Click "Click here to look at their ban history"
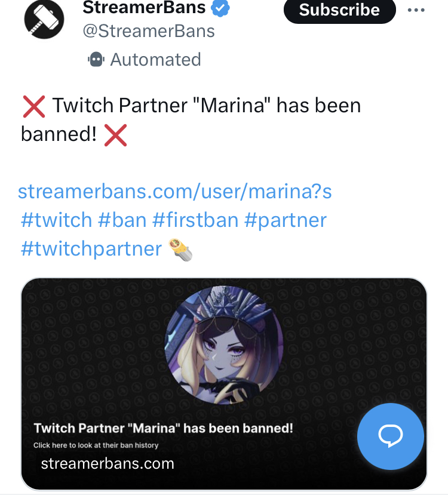The image size is (448, 495). click(x=96, y=445)
